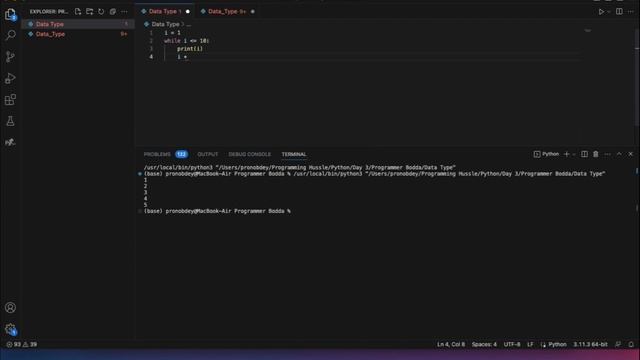Click the breadcrumb ellipsis symbol item
Screen dimensions: 640x360
tap(189, 24)
